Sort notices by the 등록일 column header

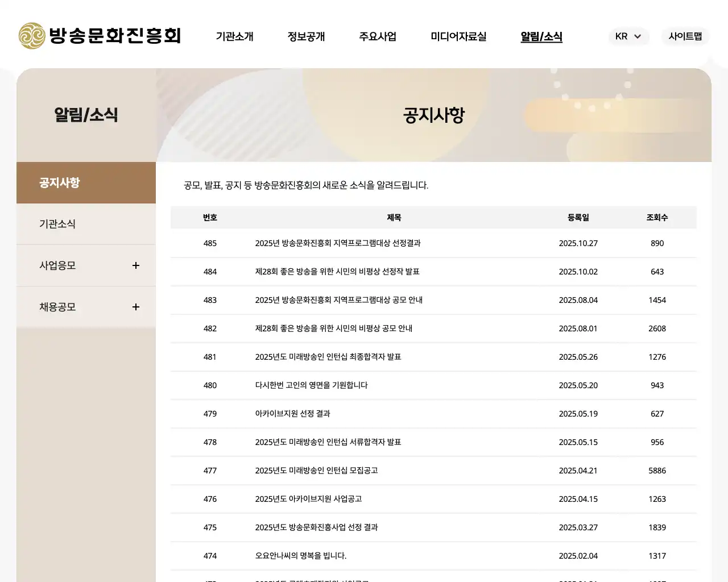point(578,217)
